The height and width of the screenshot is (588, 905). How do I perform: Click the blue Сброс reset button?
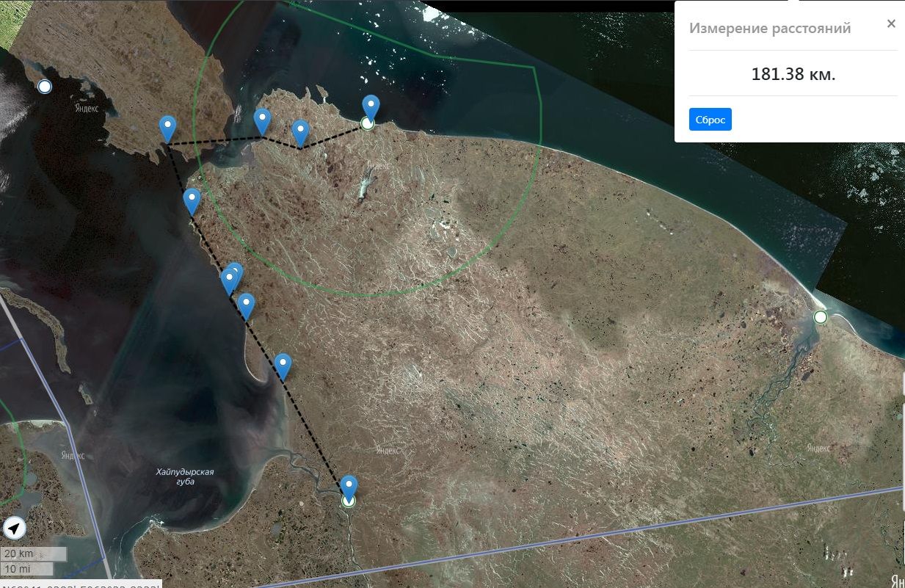710,119
